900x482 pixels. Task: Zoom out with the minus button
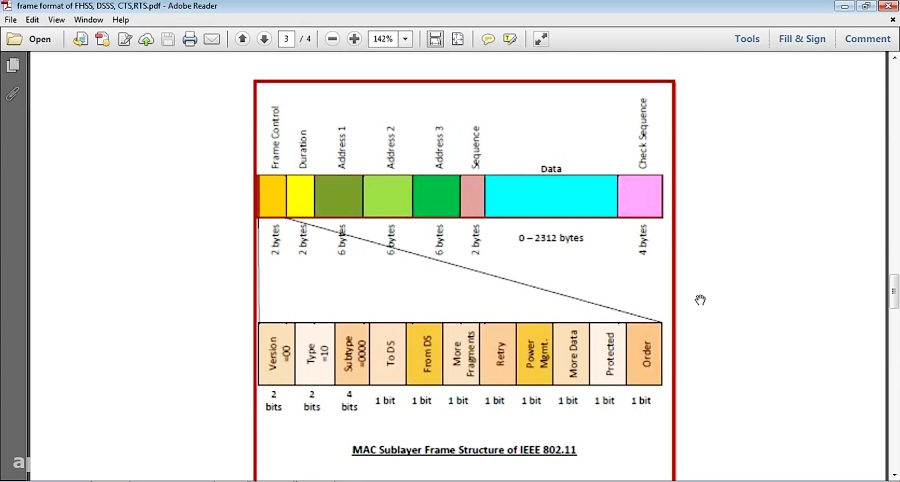coord(333,39)
